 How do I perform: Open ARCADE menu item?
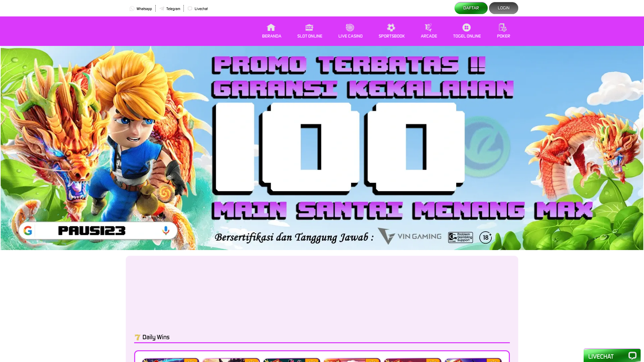pos(429,31)
